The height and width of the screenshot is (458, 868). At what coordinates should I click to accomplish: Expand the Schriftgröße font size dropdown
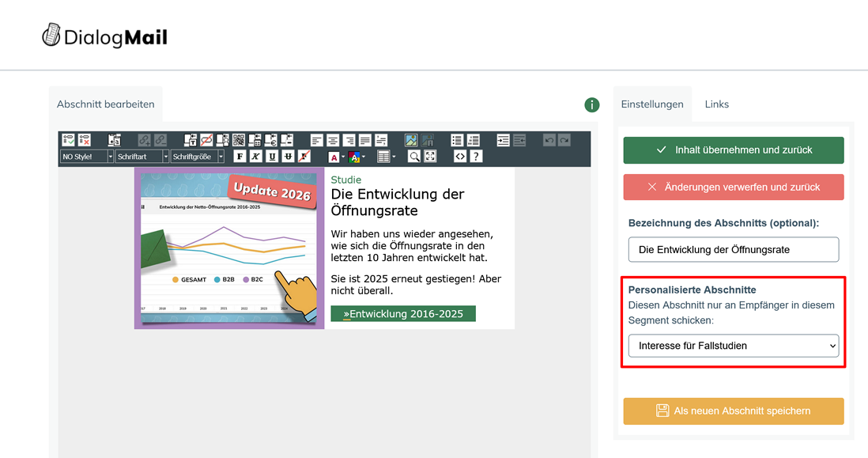[198, 157]
